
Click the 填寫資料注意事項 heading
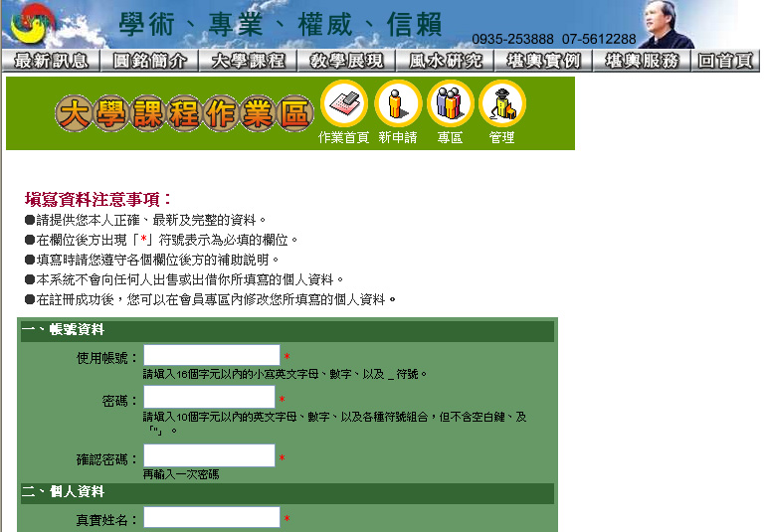point(97,199)
